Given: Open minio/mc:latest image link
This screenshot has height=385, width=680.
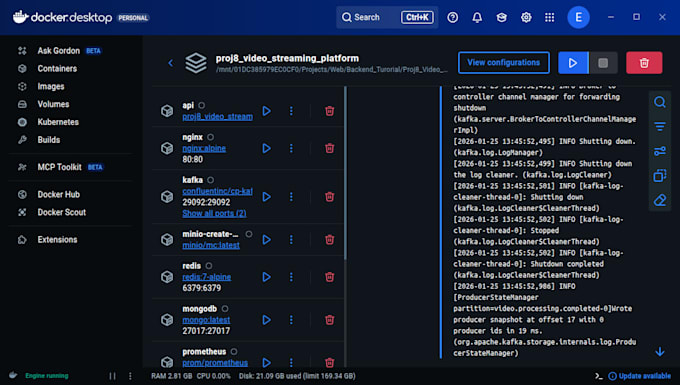Looking at the screenshot, I should tap(211, 245).
